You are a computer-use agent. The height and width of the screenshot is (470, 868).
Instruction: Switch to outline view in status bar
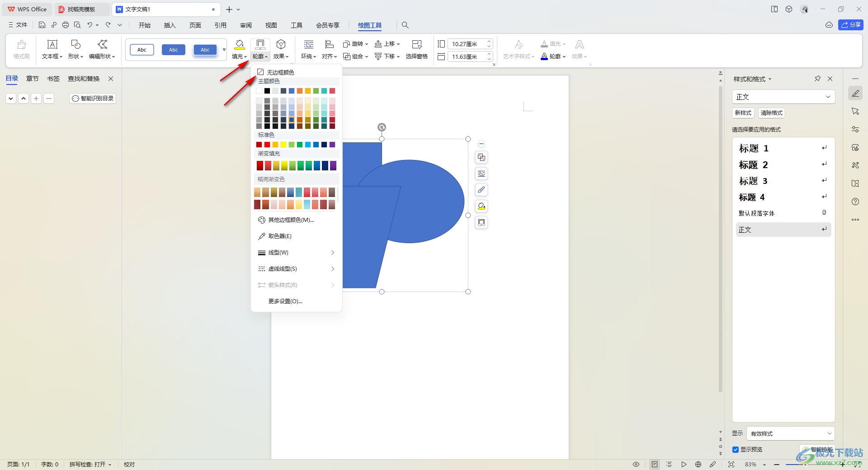669,464
